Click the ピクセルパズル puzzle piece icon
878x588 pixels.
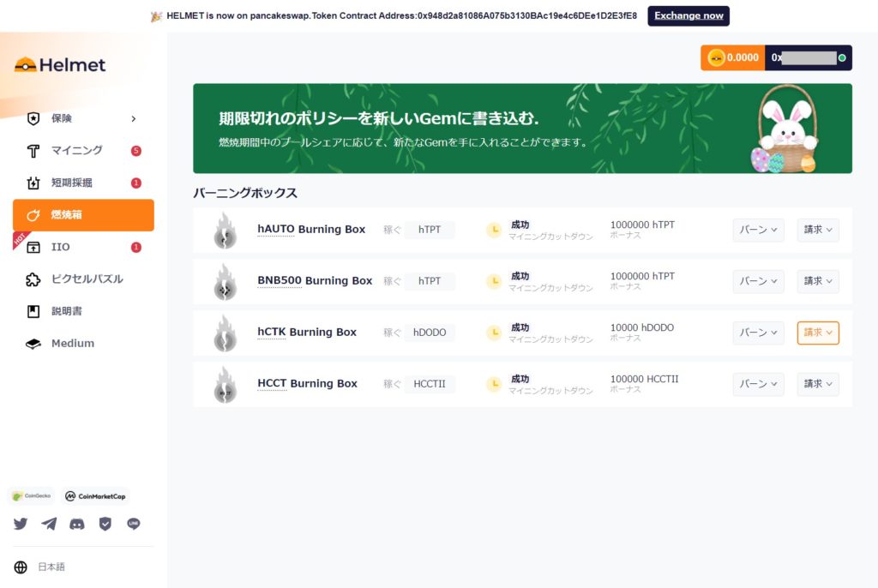click(x=33, y=279)
